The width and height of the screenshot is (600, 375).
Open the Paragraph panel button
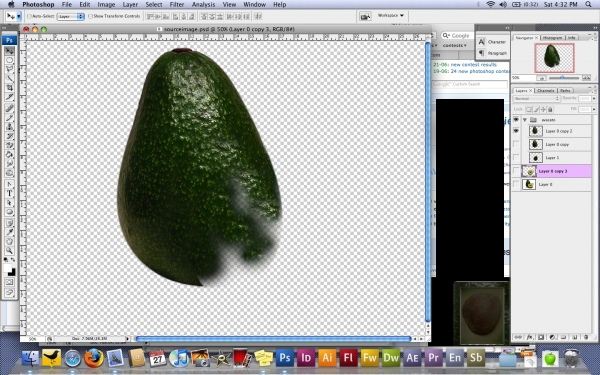[x=493, y=53]
